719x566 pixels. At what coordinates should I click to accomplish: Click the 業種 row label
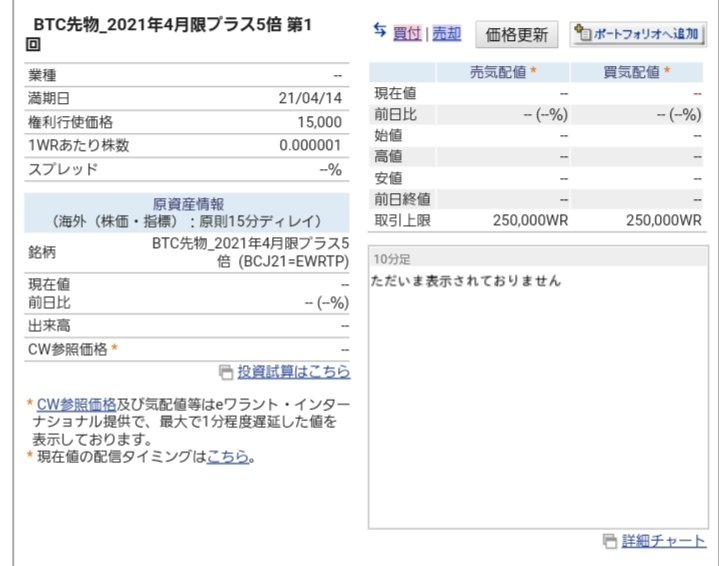point(42,75)
